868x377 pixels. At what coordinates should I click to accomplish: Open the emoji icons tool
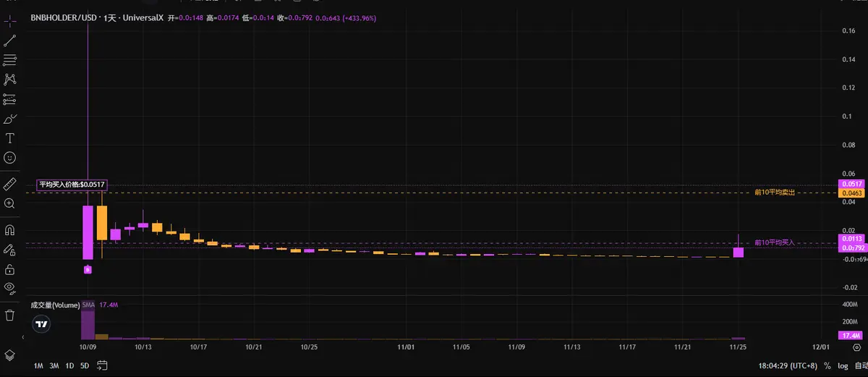(10, 158)
